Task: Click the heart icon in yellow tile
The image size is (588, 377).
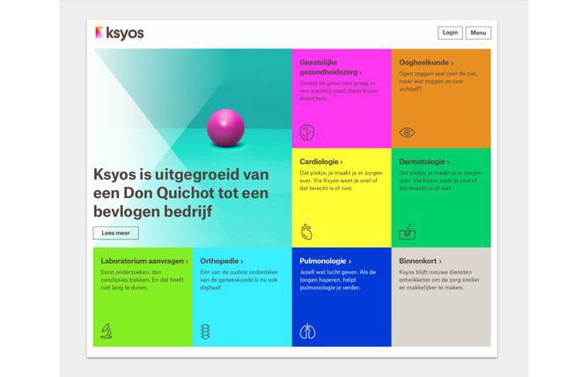Action: click(306, 232)
